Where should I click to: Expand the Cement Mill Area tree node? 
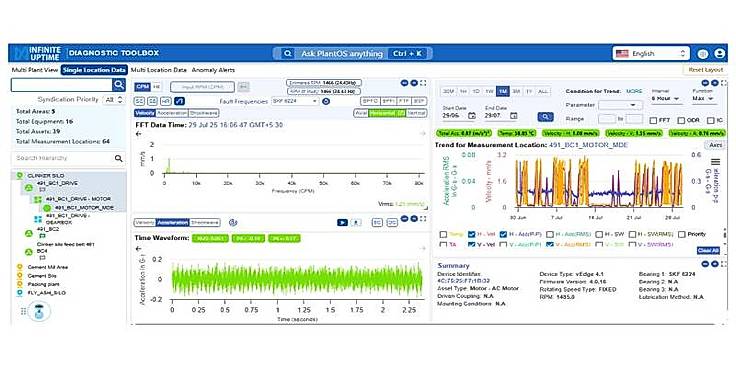[20, 267]
